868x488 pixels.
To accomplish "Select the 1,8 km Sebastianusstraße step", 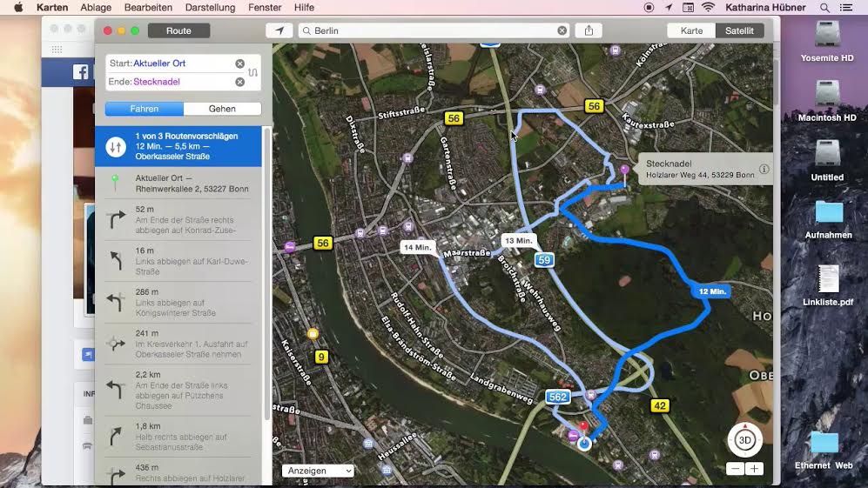I will tap(178, 437).
